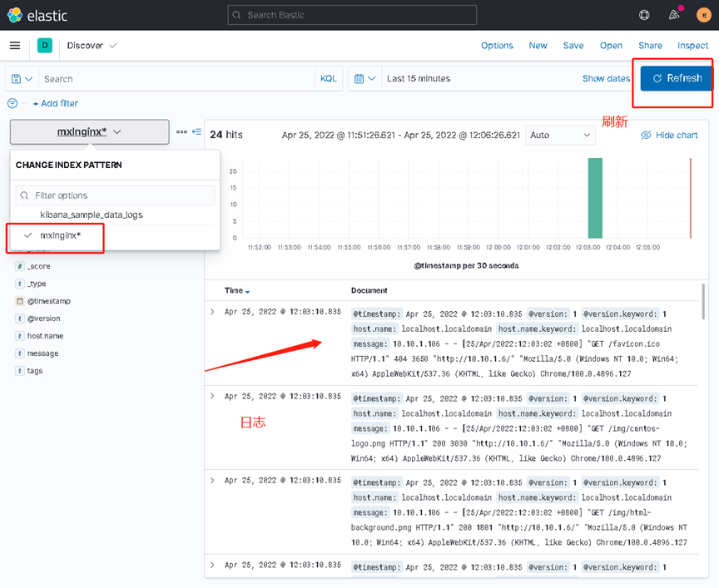
Task: Open the Auto interval dropdown
Action: 560,136
